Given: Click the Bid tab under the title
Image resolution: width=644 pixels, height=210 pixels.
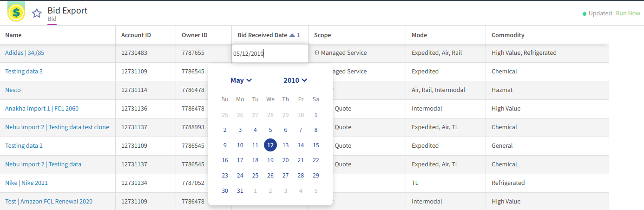Looking at the screenshot, I should click(52, 19).
